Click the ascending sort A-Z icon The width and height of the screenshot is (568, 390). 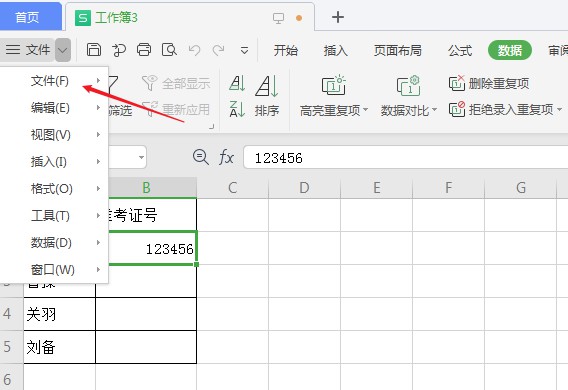click(237, 83)
